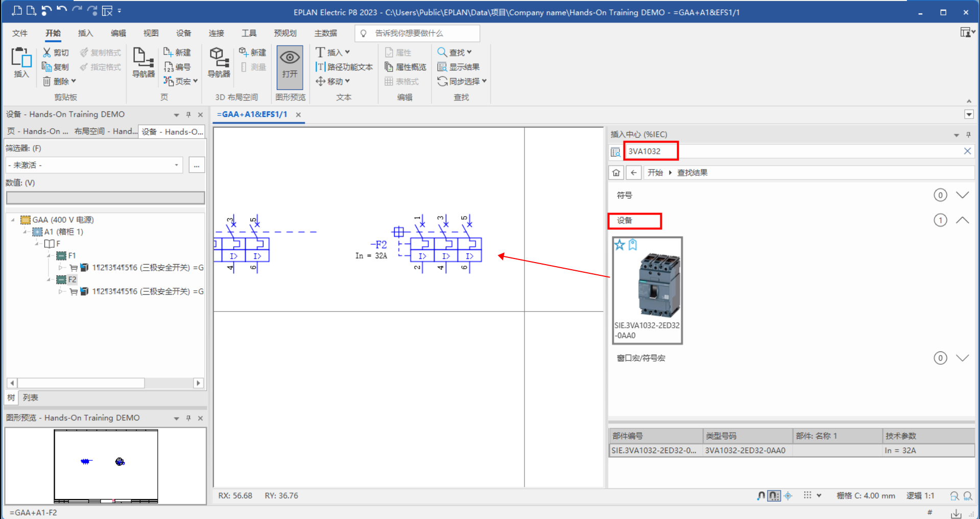Expand the 窗口宏/符号宏 results section
Screen dimensions: 980x519
pos(962,358)
